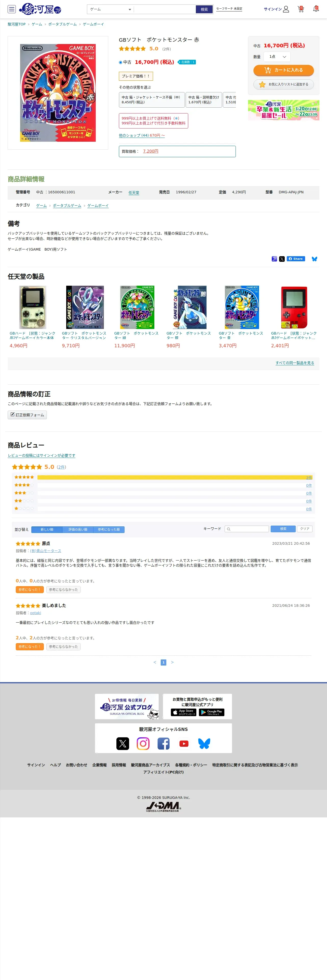The image size is (327, 980).
Task: Mark 原点 review as 参考になった
Action: (x=29, y=590)
